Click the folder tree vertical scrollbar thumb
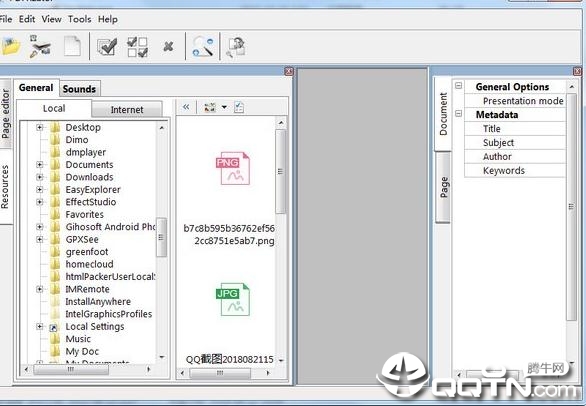586x406 pixels. 161,237
